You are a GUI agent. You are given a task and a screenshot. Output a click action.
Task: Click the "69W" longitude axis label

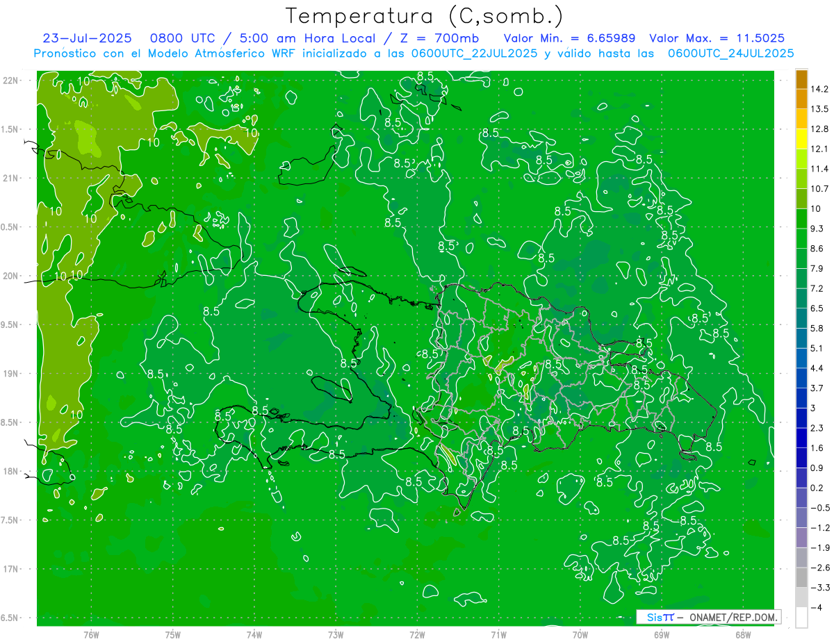[x=661, y=635]
